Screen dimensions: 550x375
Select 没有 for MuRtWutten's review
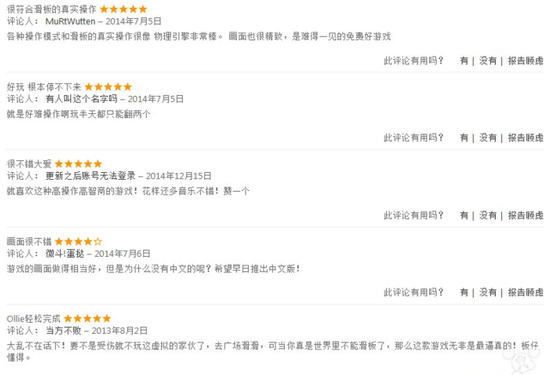pyautogui.click(x=488, y=61)
